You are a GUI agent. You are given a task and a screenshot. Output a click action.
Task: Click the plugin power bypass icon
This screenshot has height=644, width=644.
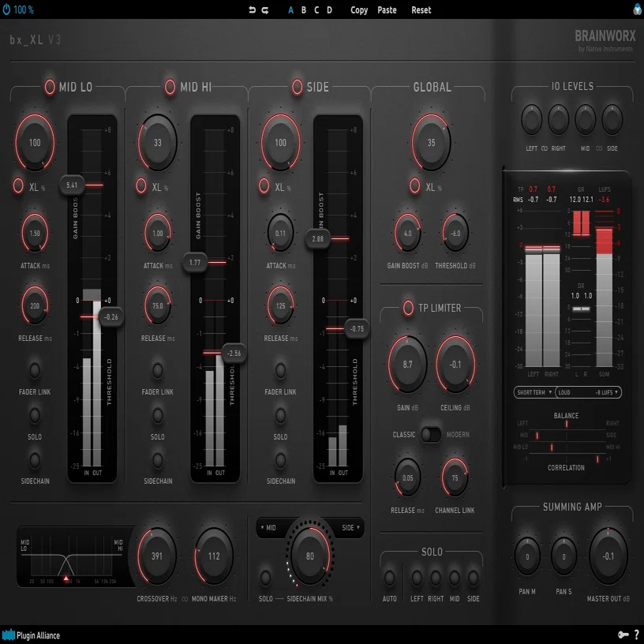[x=6, y=9]
